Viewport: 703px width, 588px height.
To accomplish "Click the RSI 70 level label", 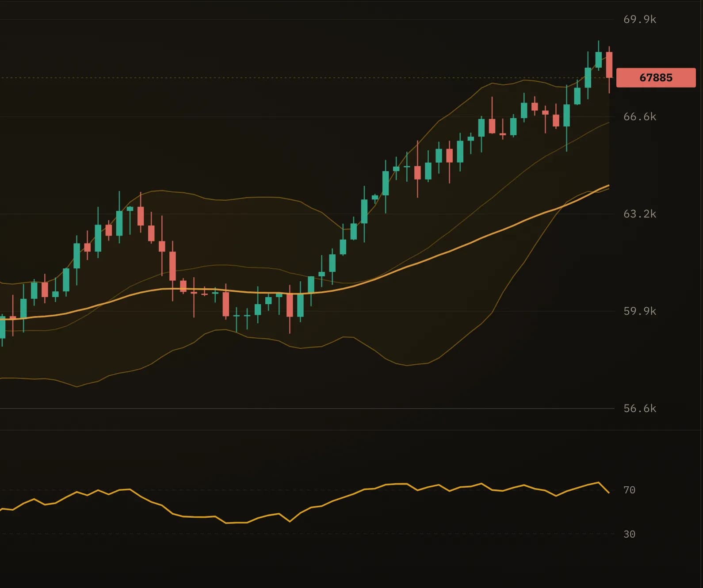I will pos(629,490).
